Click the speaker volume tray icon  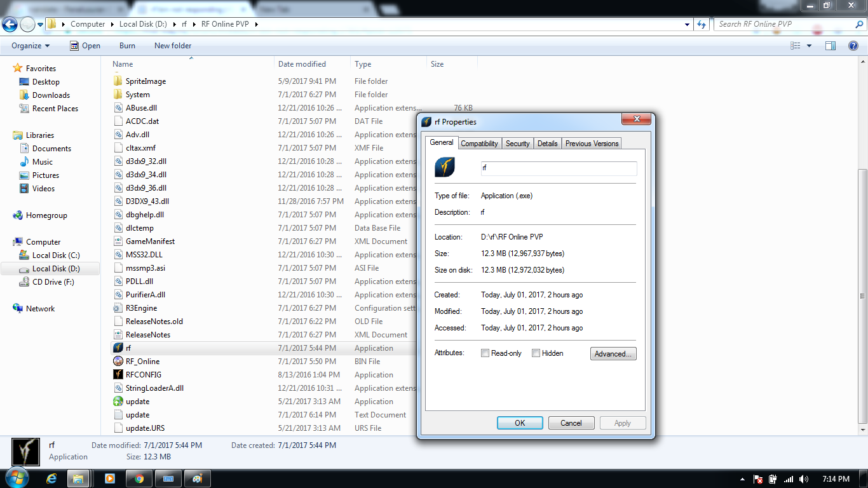[804, 479]
